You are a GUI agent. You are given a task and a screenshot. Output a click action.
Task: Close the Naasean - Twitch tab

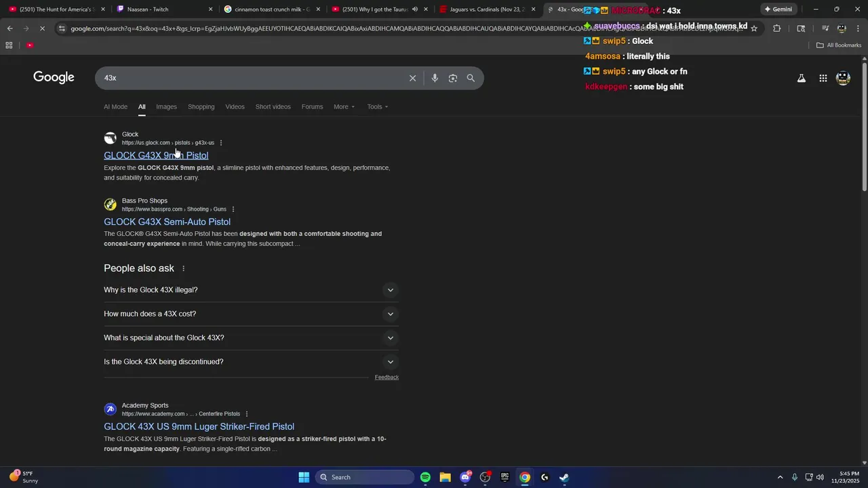[210, 9]
